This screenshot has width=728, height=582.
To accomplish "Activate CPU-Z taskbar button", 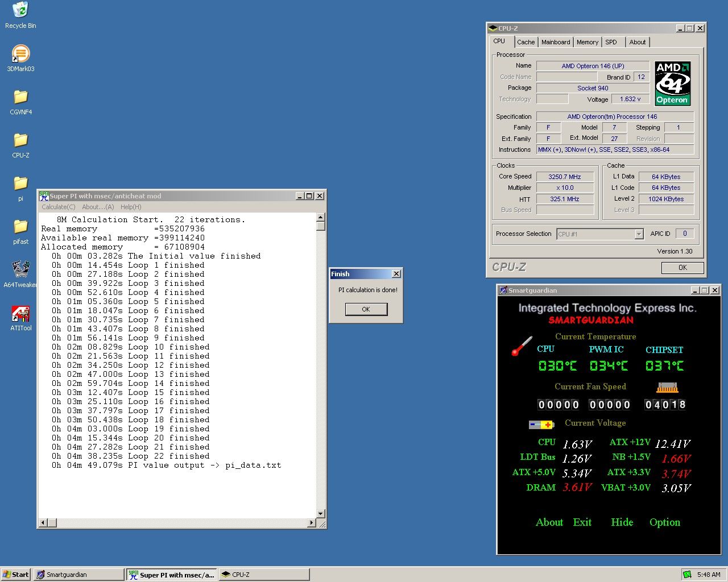I will tap(264, 575).
